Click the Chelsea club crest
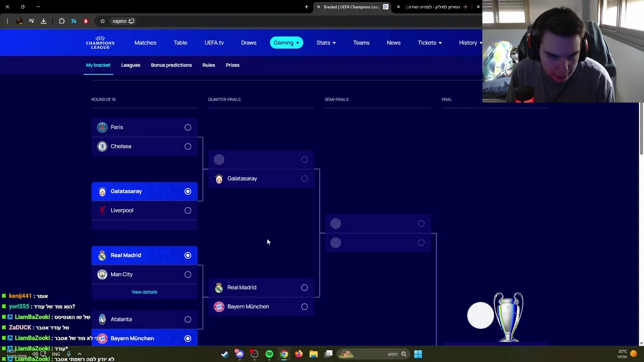 [x=102, y=146]
